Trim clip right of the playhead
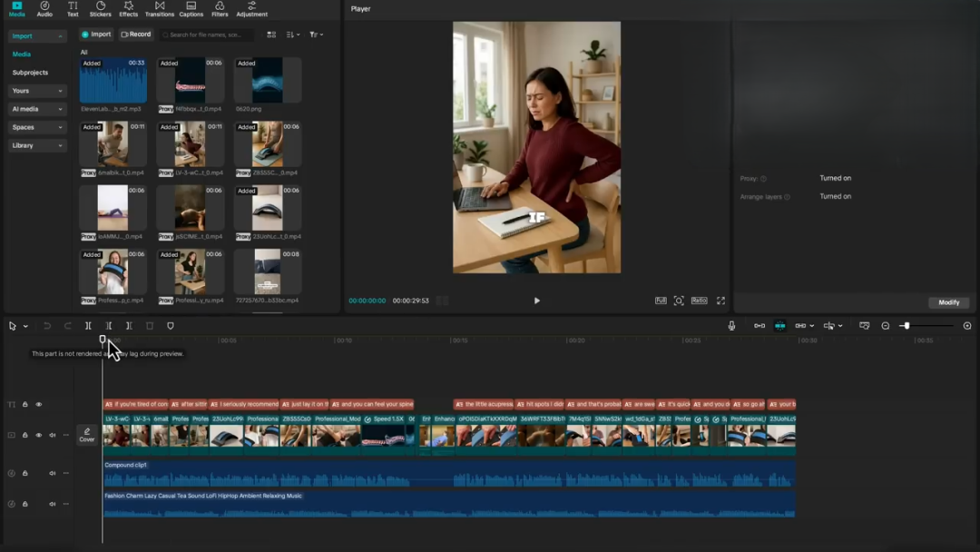 click(129, 326)
